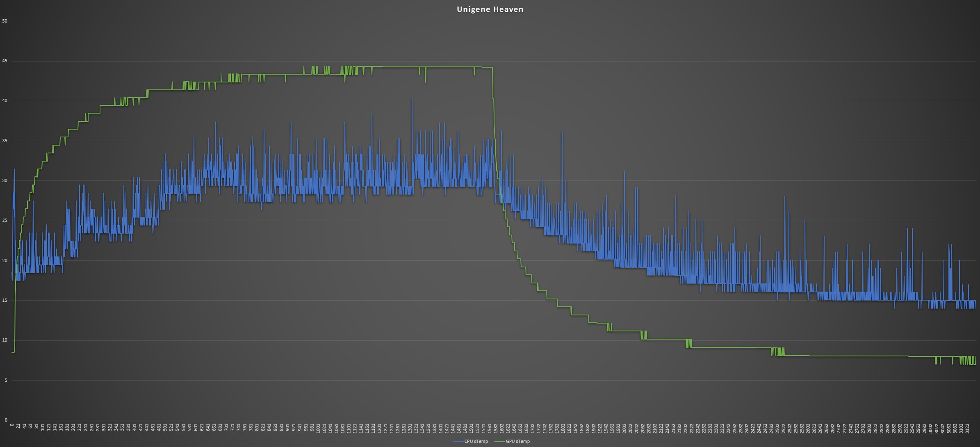
Task: Select the GPU dTemp legend entry
Action: coord(517,442)
